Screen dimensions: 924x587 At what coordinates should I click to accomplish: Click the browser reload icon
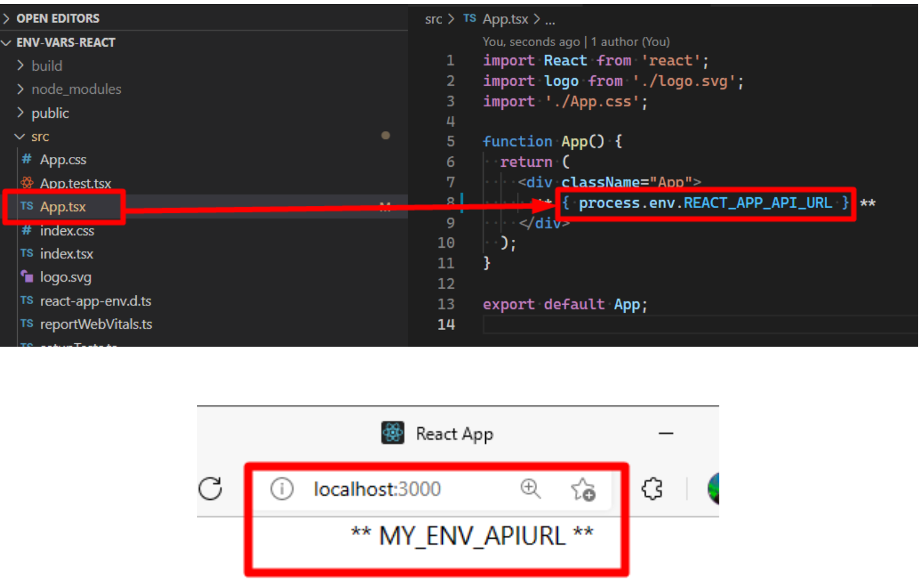point(210,489)
